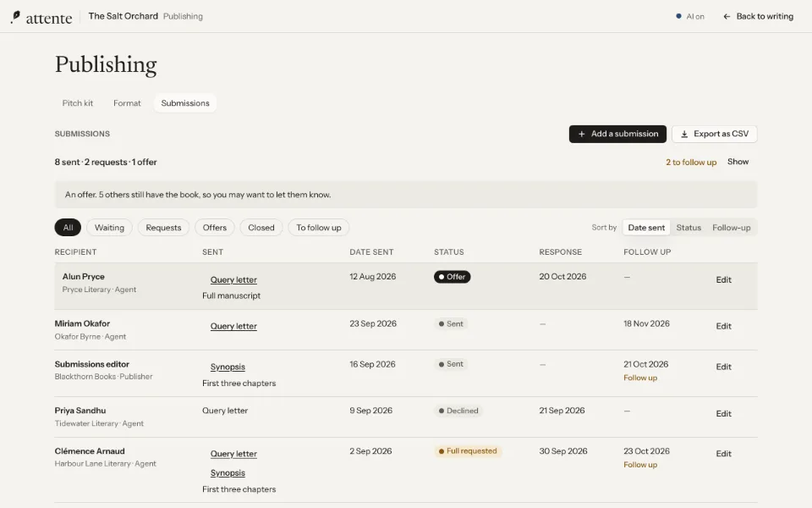The height and width of the screenshot is (508, 812).
Task: Click the download icon in Export as CSV
Action: (x=684, y=134)
